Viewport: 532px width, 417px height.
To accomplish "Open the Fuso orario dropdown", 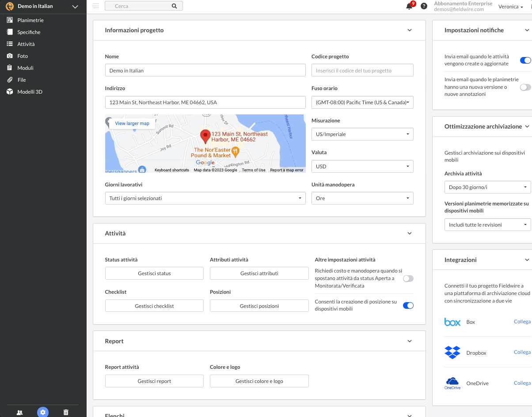I will [362, 102].
